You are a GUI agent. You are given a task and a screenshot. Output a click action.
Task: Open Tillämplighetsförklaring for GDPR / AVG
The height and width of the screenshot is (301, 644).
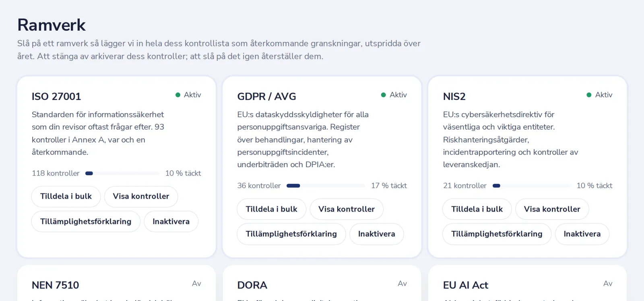tap(291, 234)
